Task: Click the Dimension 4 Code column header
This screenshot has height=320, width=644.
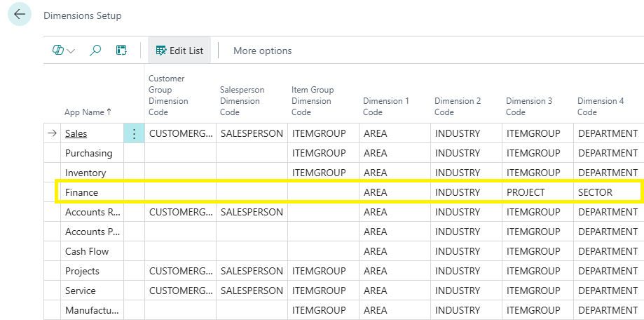Action: (600, 107)
